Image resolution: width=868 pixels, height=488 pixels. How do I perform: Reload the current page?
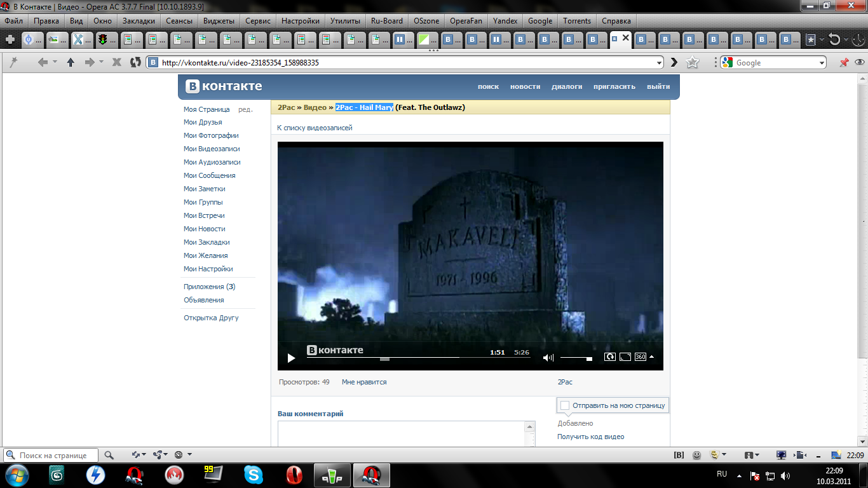coord(135,62)
